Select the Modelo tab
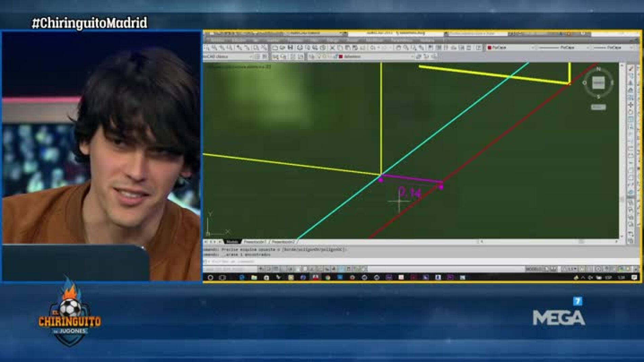The image size is (644, 362). (x=232, y=242)
